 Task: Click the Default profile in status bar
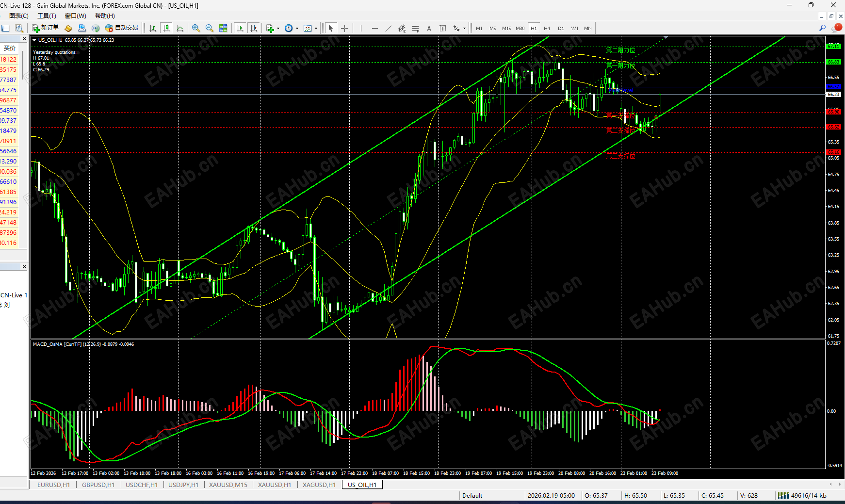click(x=472, y=495)
